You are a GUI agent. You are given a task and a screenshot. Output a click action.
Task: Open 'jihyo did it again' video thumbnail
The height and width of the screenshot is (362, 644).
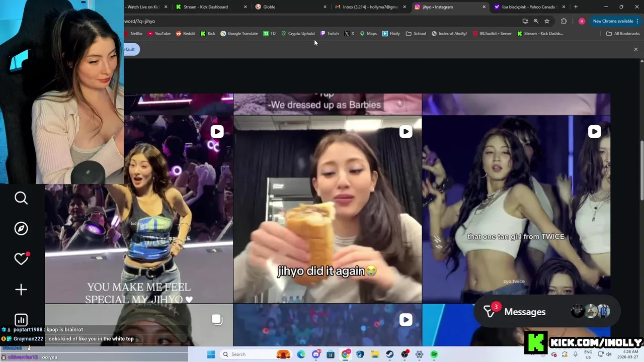[328, 209]
